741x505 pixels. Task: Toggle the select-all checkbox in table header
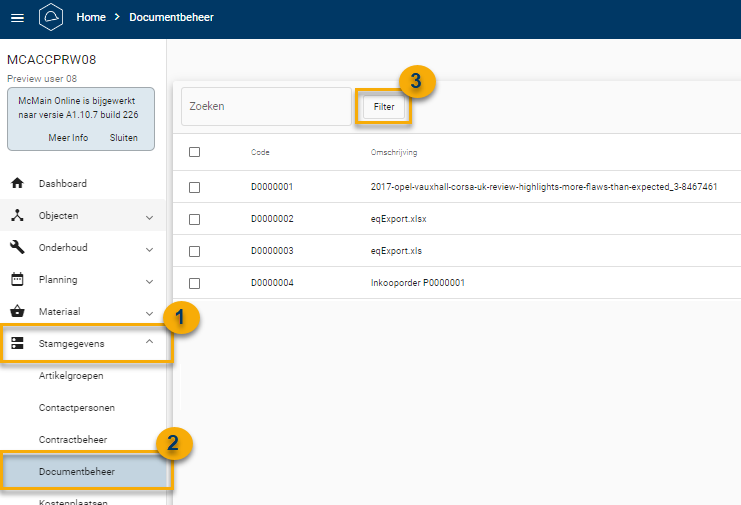coord(195,152)
